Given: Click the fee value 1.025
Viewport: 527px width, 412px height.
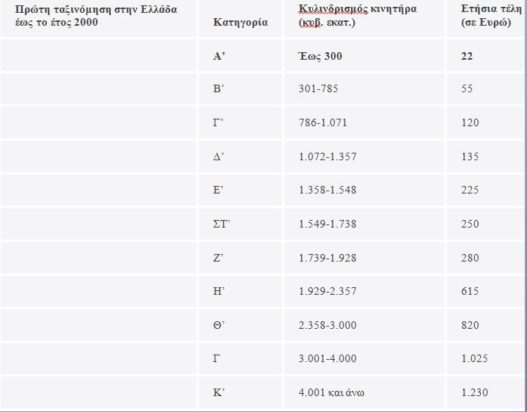Looking at the screenshot, I should (474, 359).
